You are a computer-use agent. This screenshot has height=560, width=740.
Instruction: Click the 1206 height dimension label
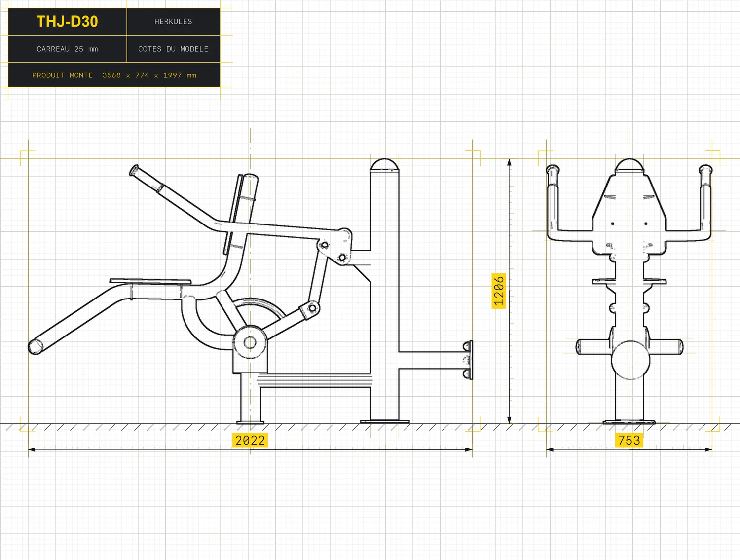pyautogui.click(x=499, y=291)
